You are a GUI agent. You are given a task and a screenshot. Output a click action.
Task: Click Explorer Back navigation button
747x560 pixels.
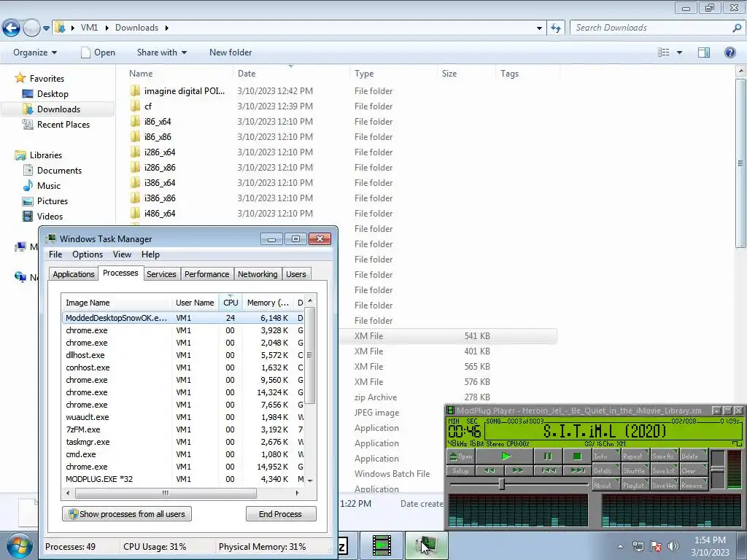(12, 28)
